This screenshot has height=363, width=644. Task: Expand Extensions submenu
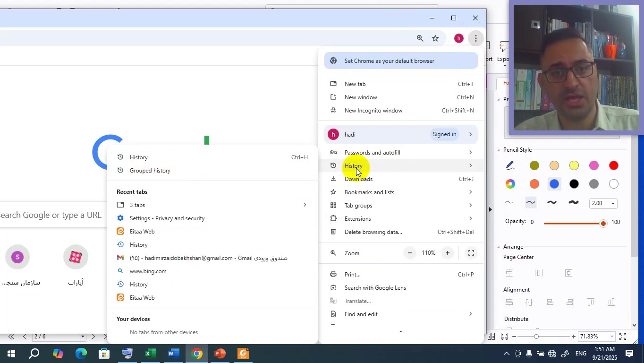pos(470,218)
